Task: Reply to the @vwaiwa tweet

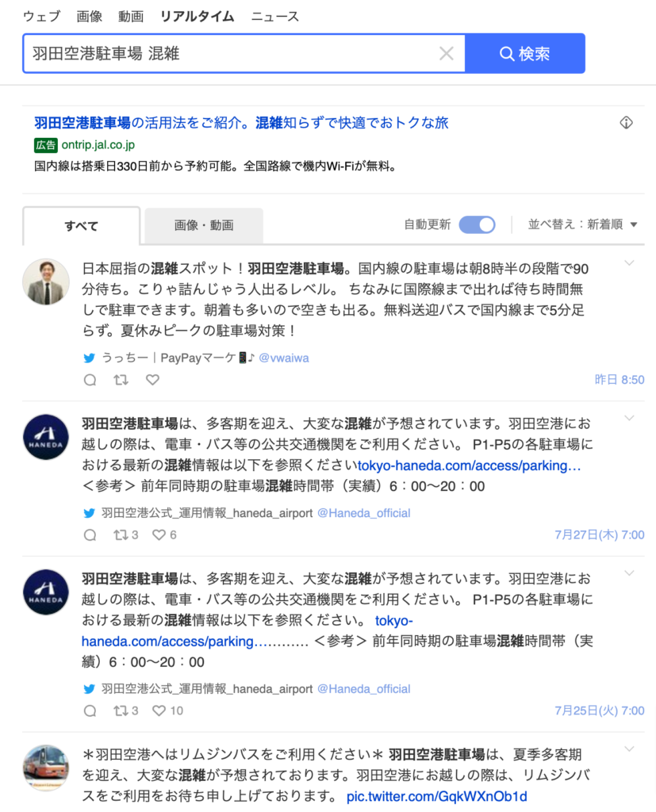Action: [x=90, y=380]
